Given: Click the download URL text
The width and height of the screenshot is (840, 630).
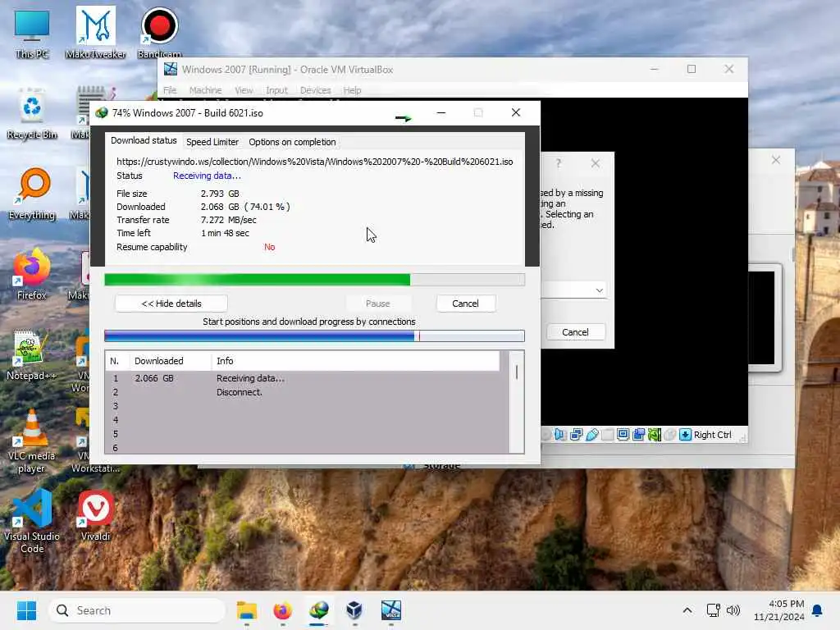Looking at the screenshot, I should pyautogui.click(x=314, y=162).
